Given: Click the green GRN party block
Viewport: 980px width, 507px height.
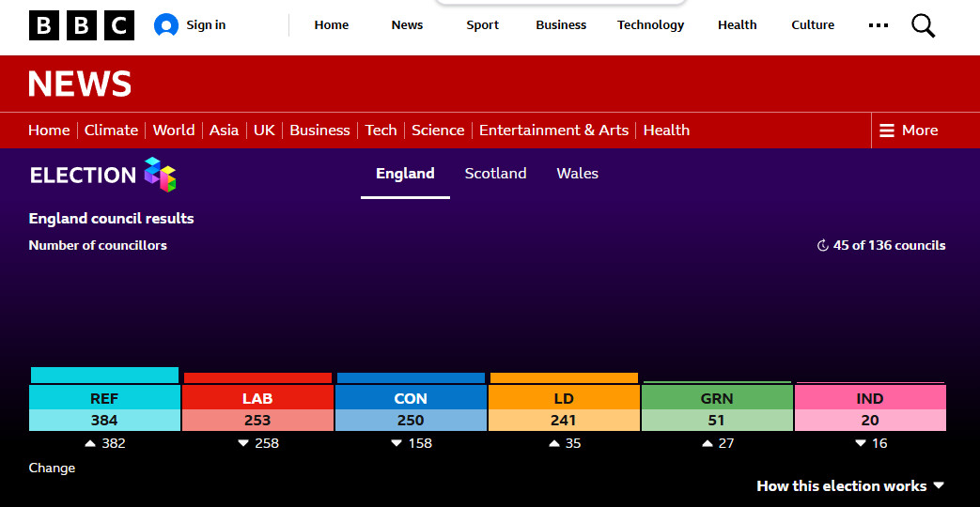Looking at the screenshot, I should tap(717, 407).
